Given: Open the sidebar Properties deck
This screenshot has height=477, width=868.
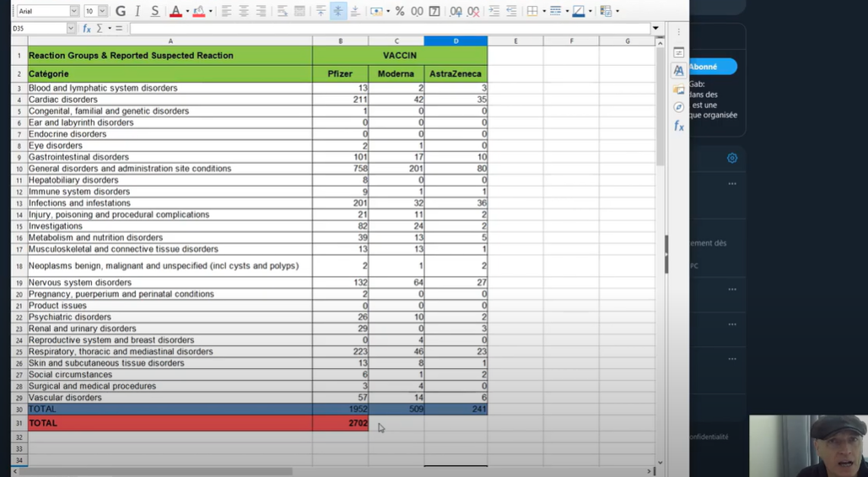Looking at the screenshot, I should (x=679, y=52).
